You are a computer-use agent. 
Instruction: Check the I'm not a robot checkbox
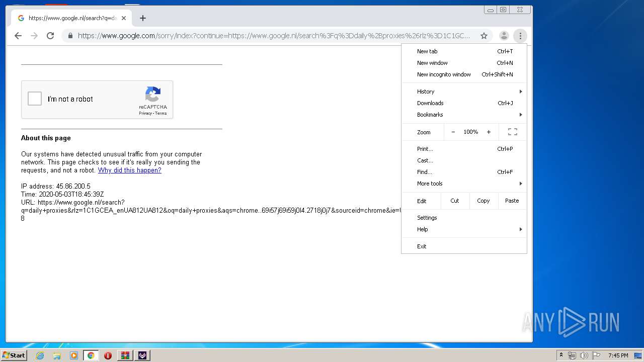pos(35,99)
